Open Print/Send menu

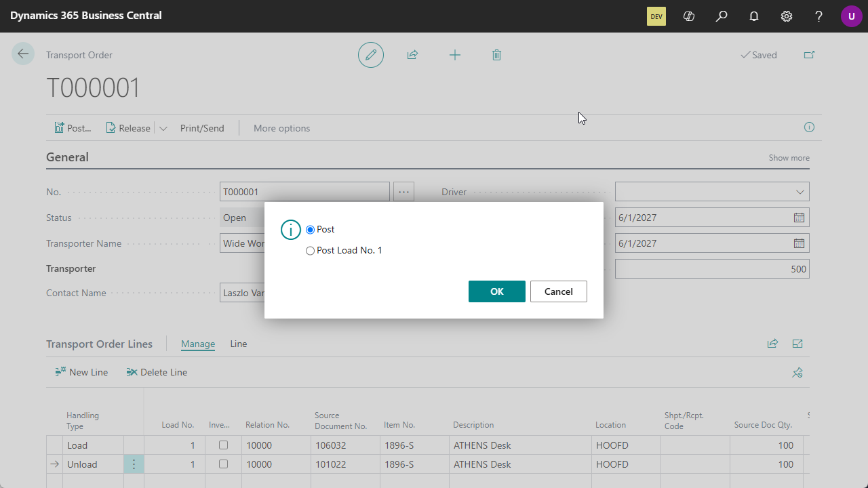coord(202,128)
